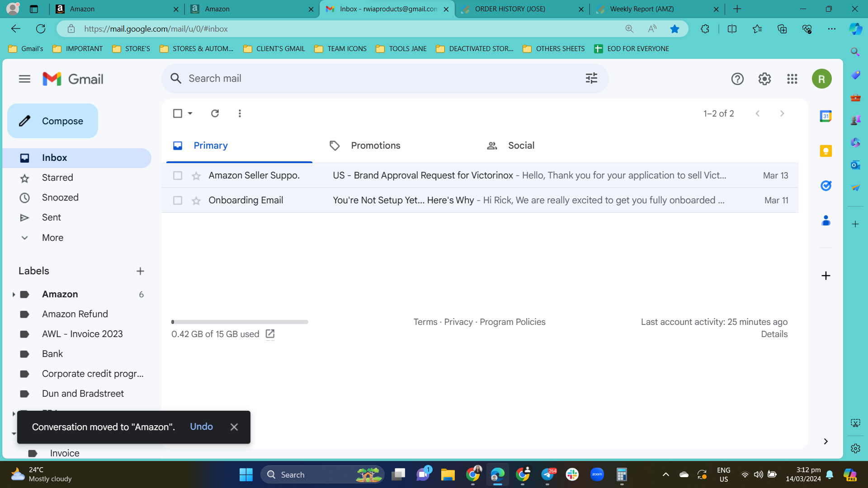Open Gmail main menu hamburger icon

tap(24, 79)
